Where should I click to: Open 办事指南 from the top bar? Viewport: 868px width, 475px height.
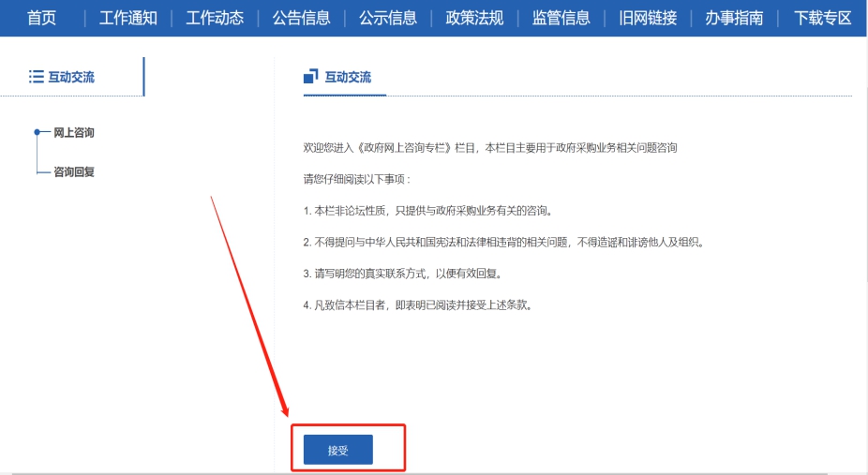734,18
